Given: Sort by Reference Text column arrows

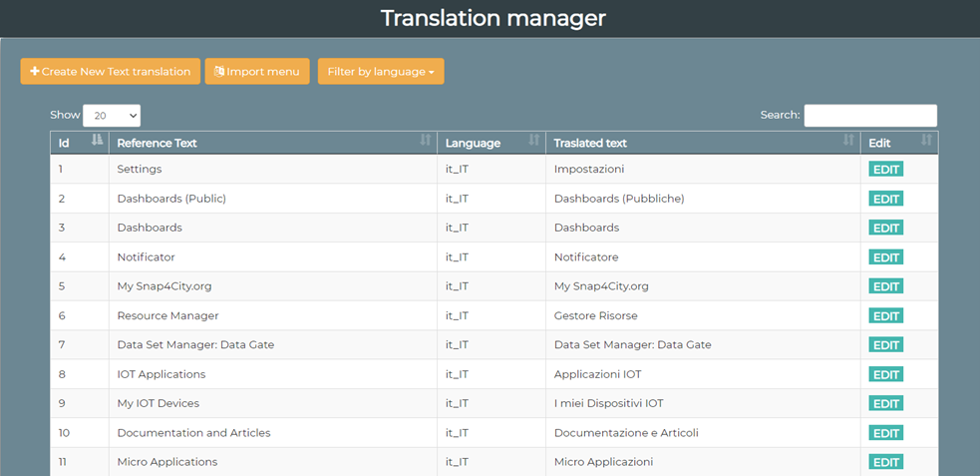Looking at the screenshot, I should [426, 141].
